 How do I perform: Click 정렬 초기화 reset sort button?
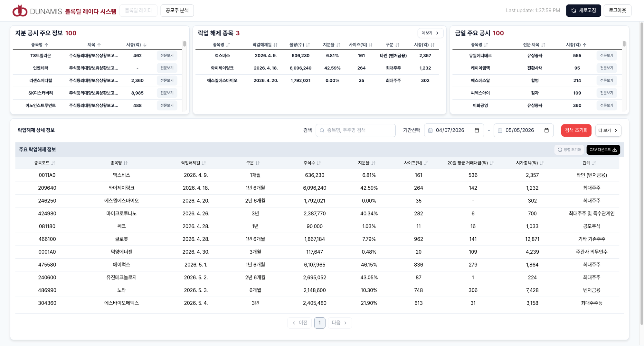coord(569,150)
